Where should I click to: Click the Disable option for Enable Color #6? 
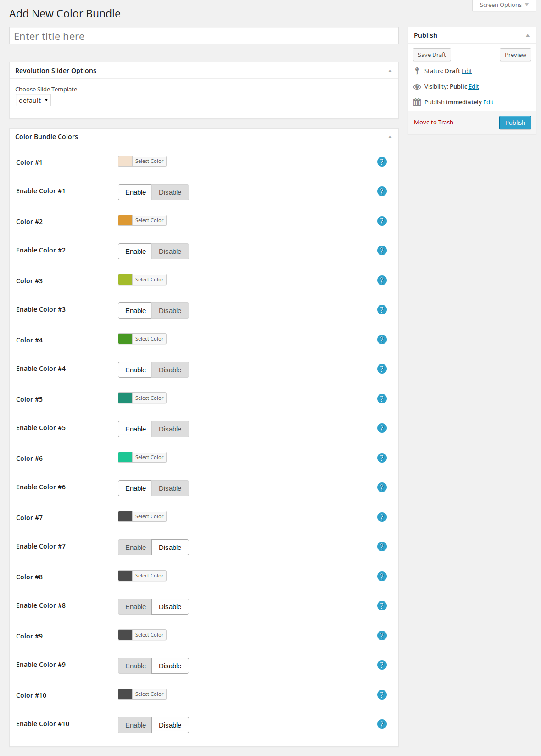coord(170,488)
